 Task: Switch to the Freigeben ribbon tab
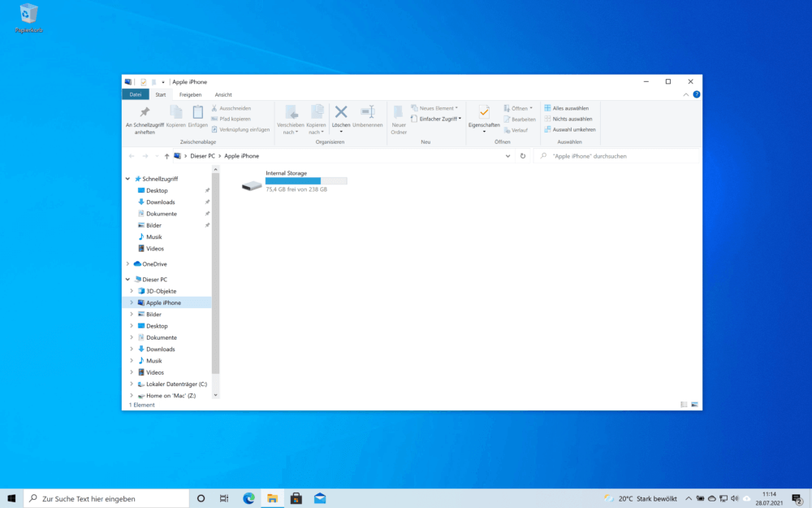(190, 94)
